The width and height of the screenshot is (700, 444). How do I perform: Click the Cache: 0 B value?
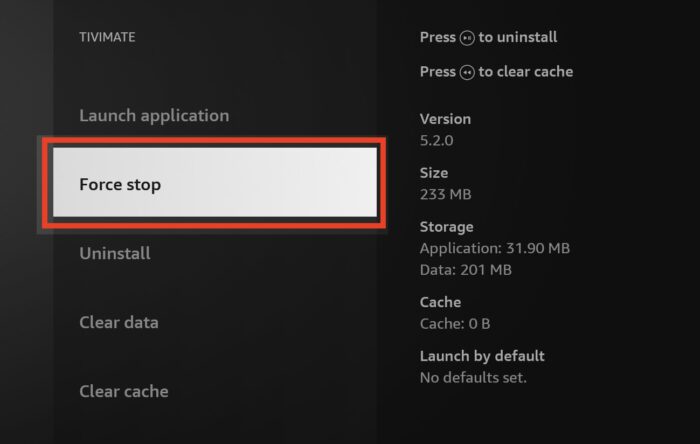click(x=455, y=323)
